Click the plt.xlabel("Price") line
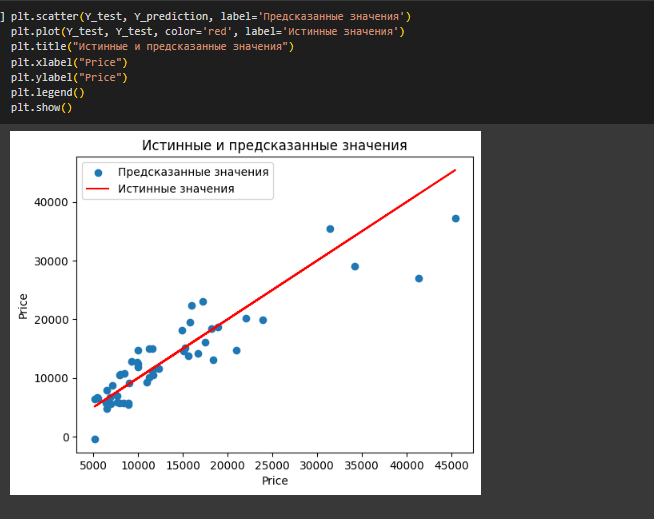 point(69,62)
